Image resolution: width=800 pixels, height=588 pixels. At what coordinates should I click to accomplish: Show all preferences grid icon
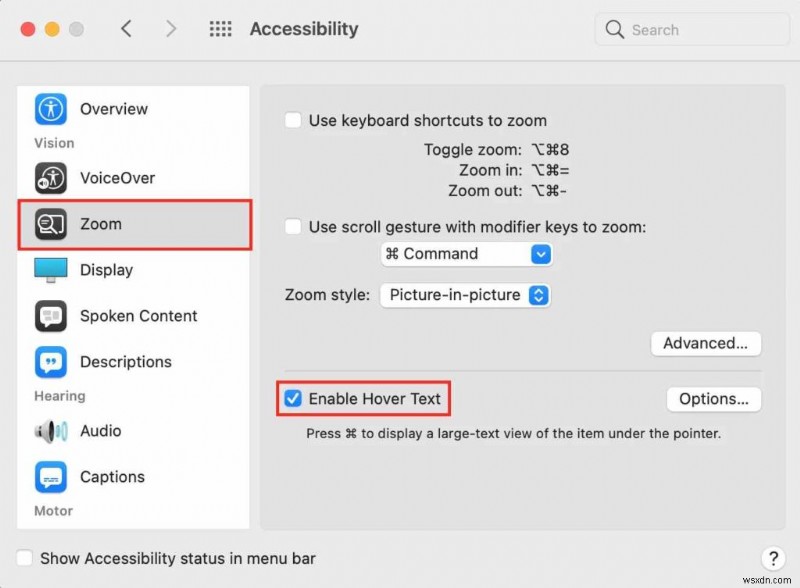[x=220, y=29]
